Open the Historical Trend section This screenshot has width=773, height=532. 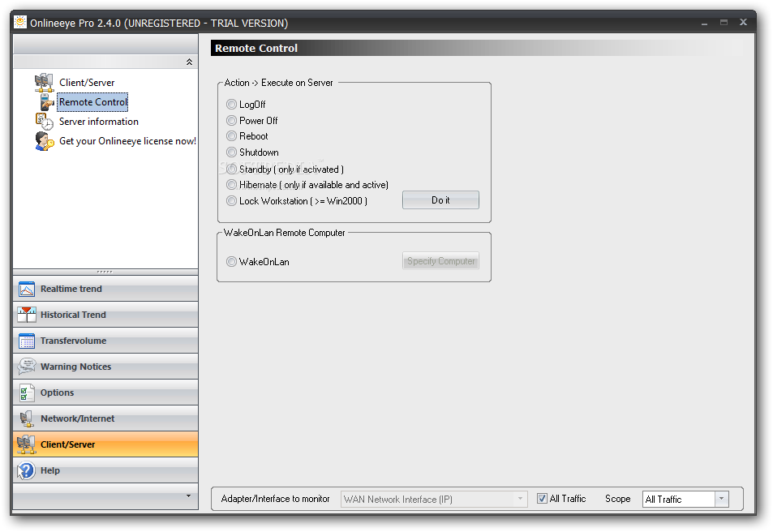(x=105, y=315)
